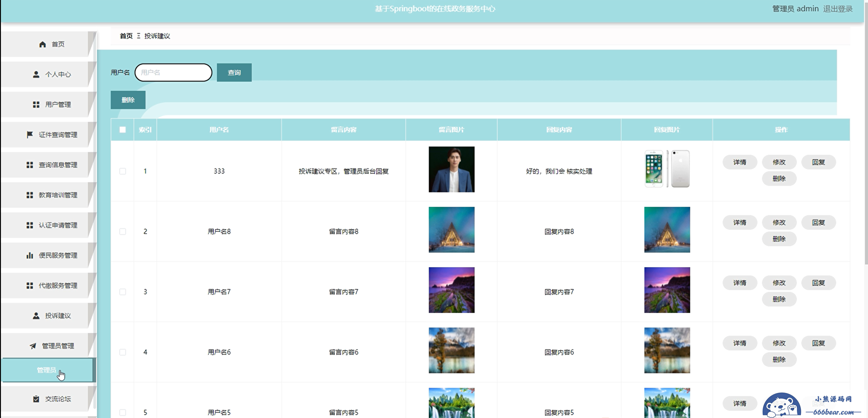The image size is (868, 418).
Task: Click the grid icon beside 用户管理
Action: (x=36, y=105)
